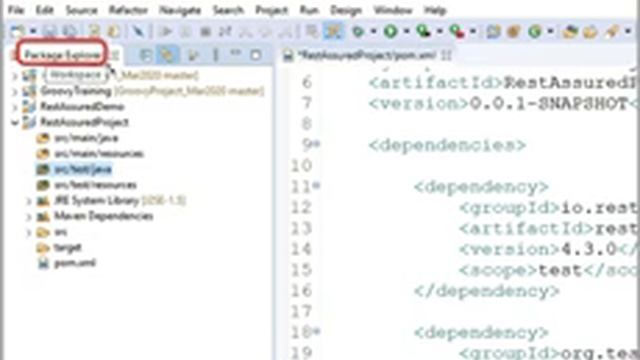The height and width of the screenshot is (360, 640).
Task: Open the Help menu
Action: [435, 10]
